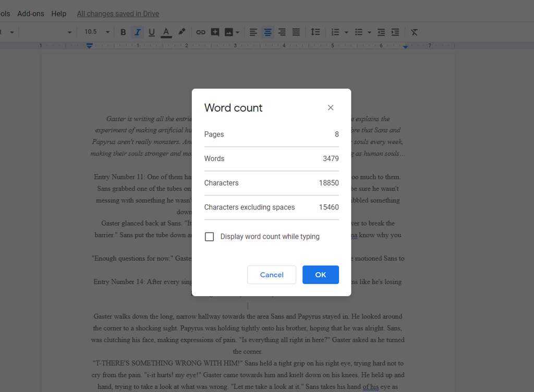Toggle italic formatting in toolbar
The width and height of the screenshot is (534, 392).
137,32
